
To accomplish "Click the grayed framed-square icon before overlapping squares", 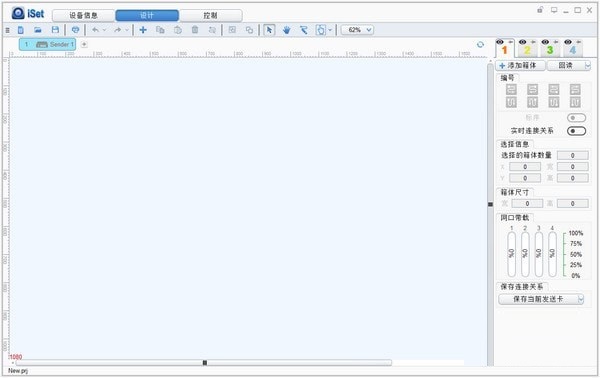I will point(232,30).
